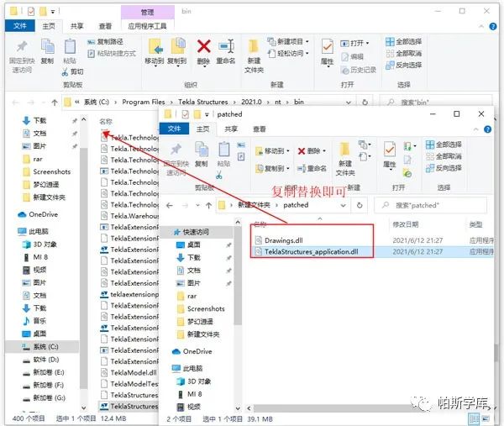
Task: Click Invert selection (反向选择) in patched window
Action: tap(444, 168)
